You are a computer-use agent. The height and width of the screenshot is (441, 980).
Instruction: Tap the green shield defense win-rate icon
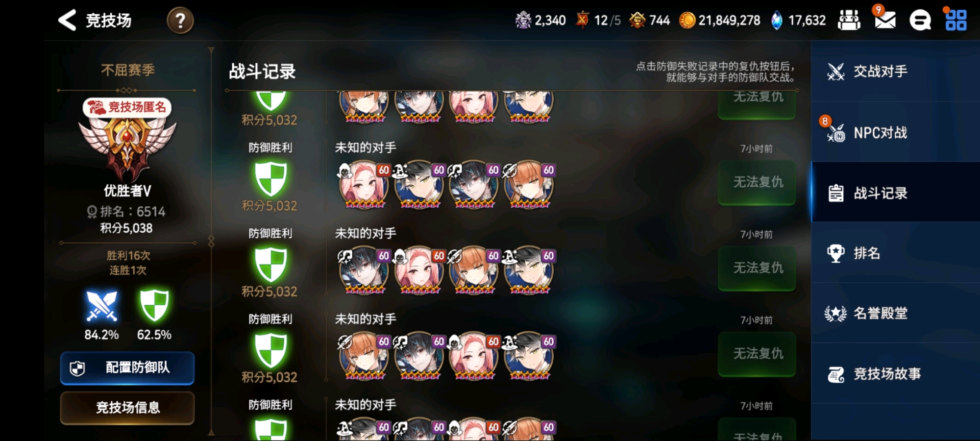tap(154, 305)
